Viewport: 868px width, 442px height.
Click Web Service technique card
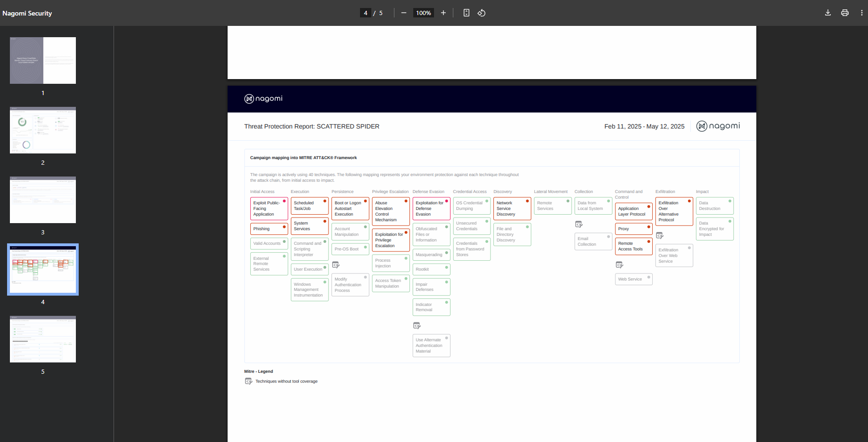(634, 279)
